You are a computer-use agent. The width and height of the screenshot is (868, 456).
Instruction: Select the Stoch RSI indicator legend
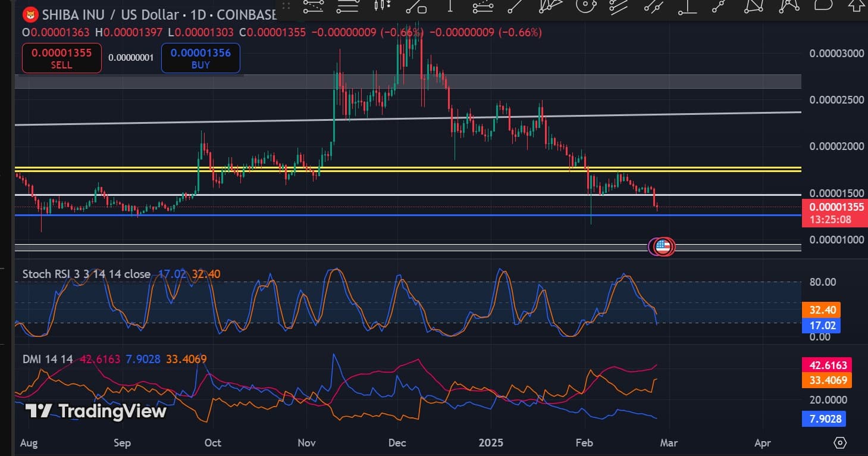pyautogui.click(x=86, y=274)
